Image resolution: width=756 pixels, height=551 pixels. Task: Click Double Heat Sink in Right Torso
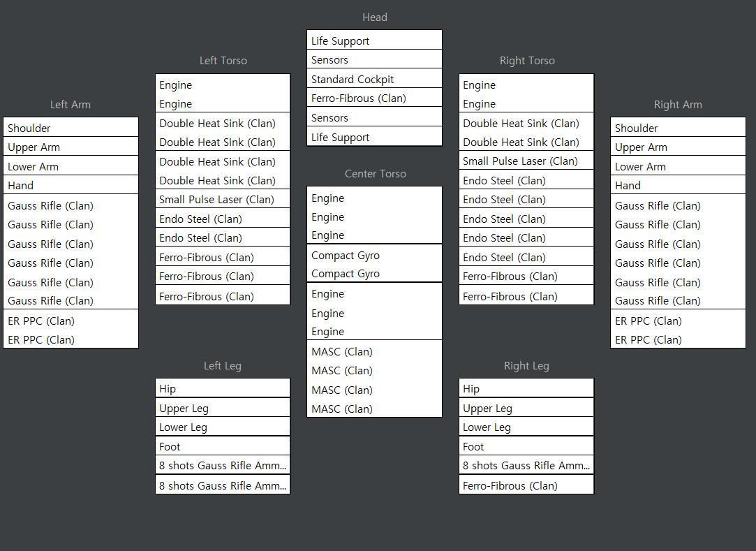pos(526,133)
